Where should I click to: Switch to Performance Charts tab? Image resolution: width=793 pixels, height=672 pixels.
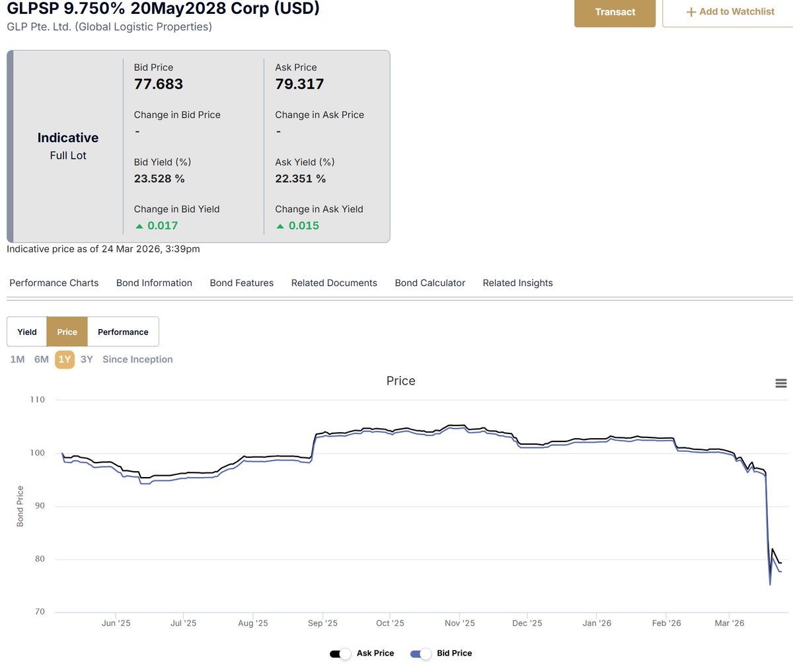tap(54, 283)
